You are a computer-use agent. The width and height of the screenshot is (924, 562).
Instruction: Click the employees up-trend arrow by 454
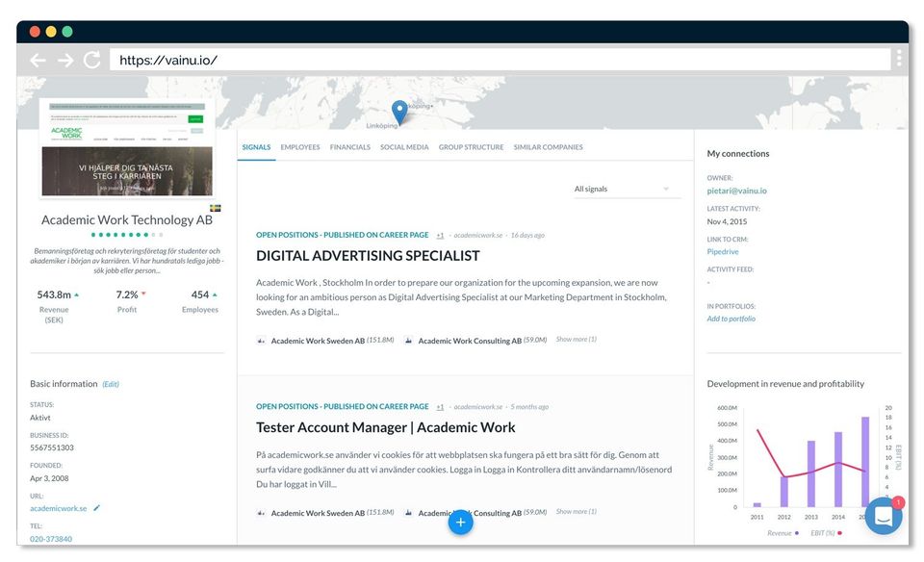coord(215,294)
